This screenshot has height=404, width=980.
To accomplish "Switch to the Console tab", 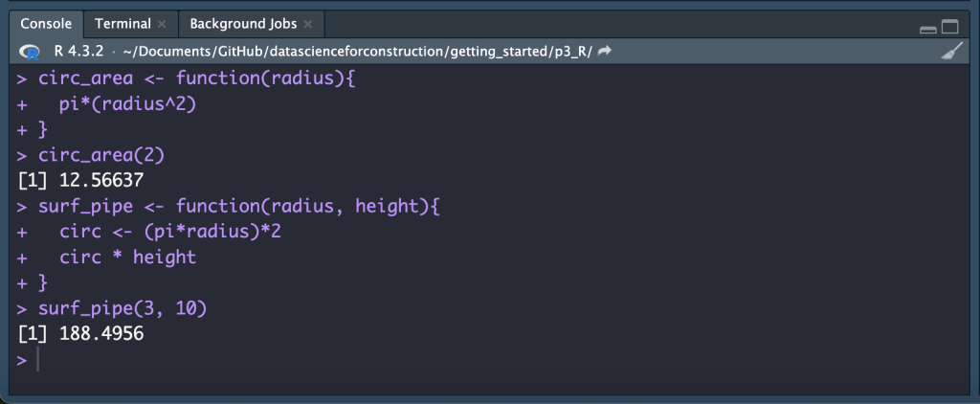I will (x=46, y=23).
